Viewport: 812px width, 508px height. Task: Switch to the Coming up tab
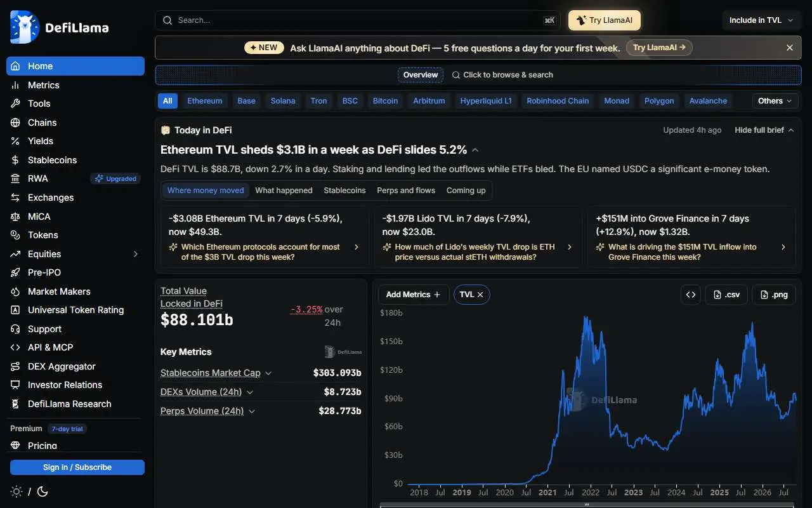click(466, 190)
